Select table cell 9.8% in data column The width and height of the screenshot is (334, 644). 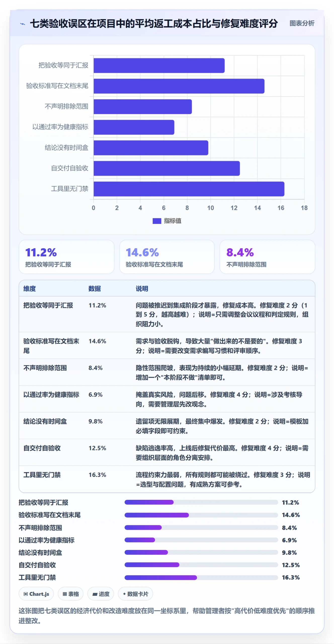coord(96,421)
